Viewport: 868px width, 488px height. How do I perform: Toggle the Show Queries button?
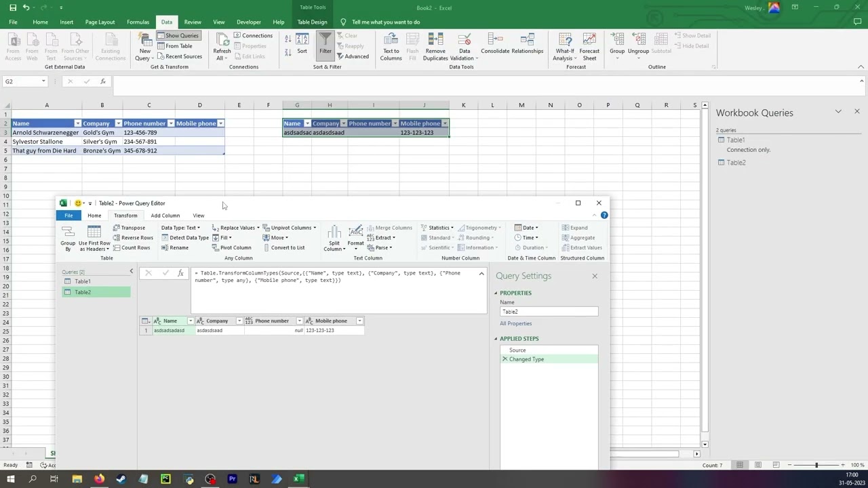178,35
